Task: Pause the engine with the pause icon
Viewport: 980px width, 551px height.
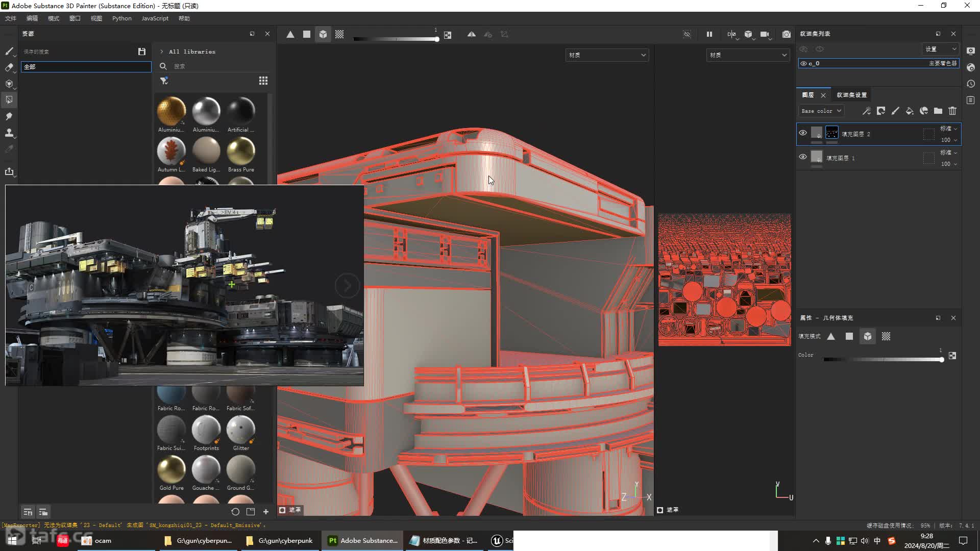Action: (709, 34)
